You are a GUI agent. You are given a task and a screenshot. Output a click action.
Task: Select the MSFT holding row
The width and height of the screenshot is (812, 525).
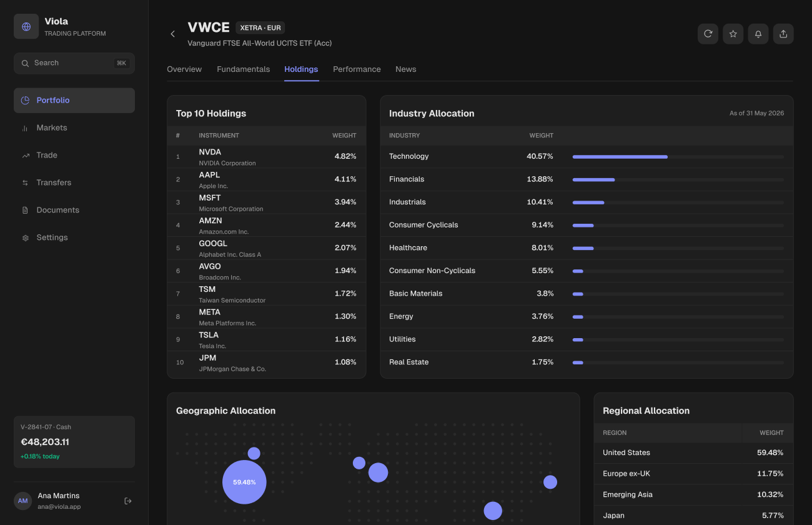(x=267, y=202)
